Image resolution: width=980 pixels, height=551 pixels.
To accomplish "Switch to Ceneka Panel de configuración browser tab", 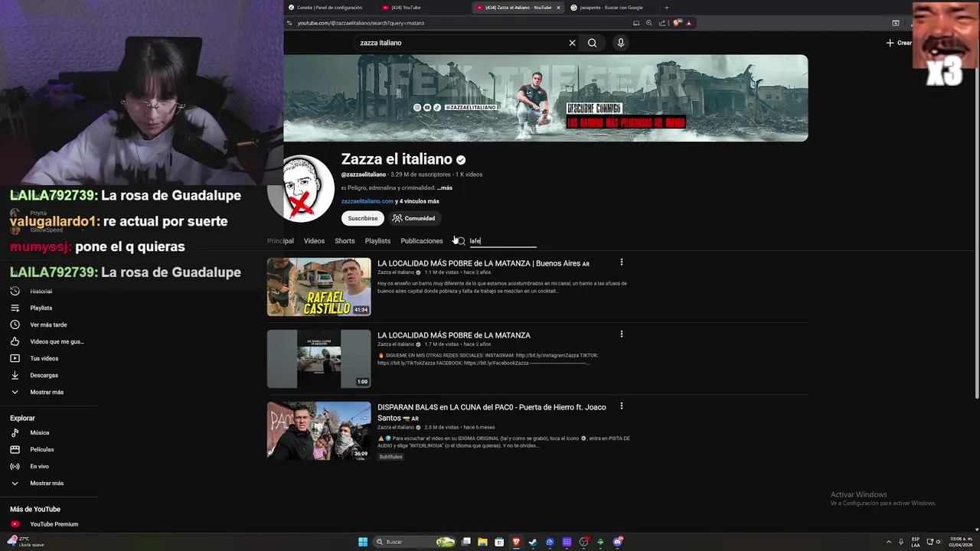I will point(330,8).
